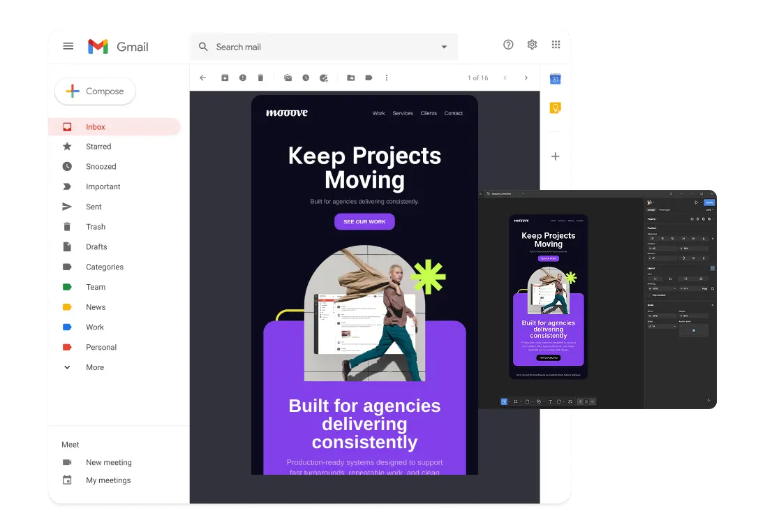Archive the email with the archive icon

[225, 77]
